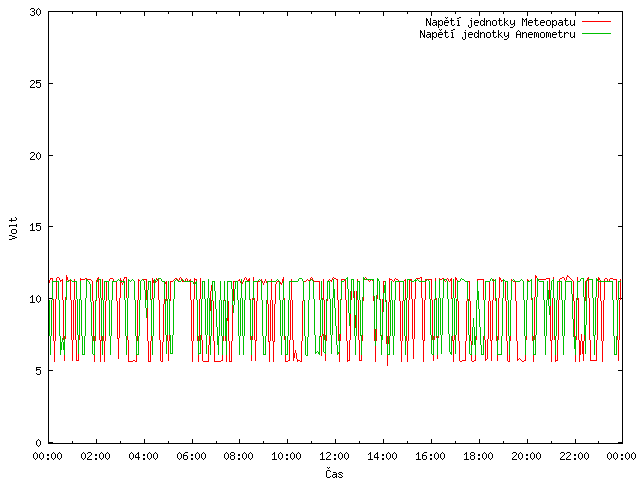Viewport: 640px width, 480px height.
Task: Click the green legend line sample
Action: [x=596, y=34]
